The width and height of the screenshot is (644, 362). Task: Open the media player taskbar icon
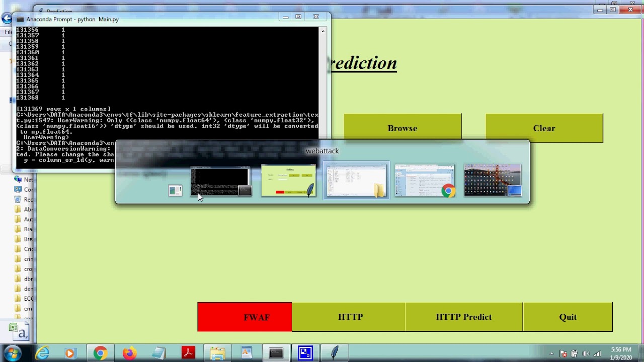coord(70,353)
